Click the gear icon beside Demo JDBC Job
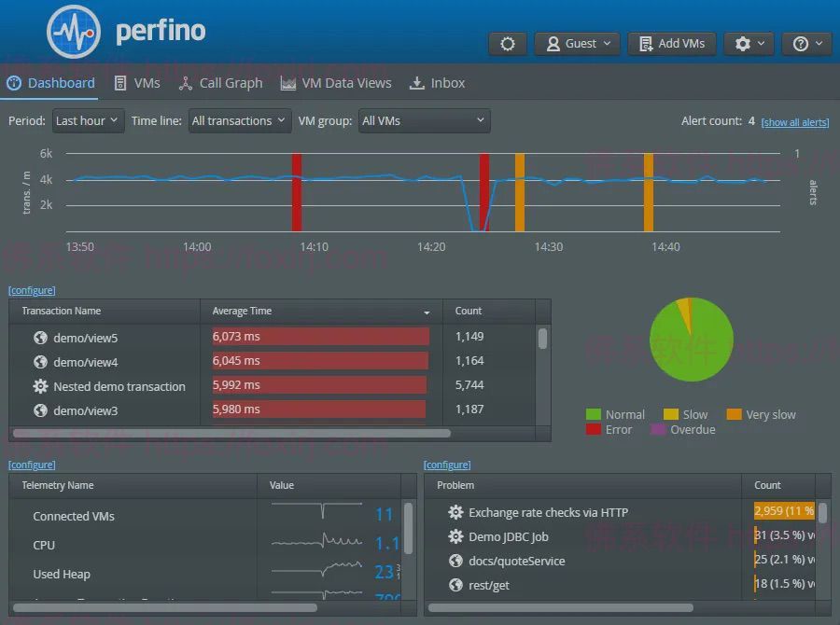Viewport: 840px width, 625px height. pos(455,535)
